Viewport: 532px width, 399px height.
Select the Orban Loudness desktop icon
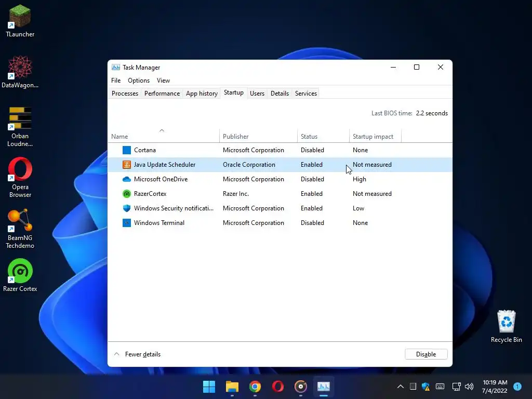coord(20,127)
